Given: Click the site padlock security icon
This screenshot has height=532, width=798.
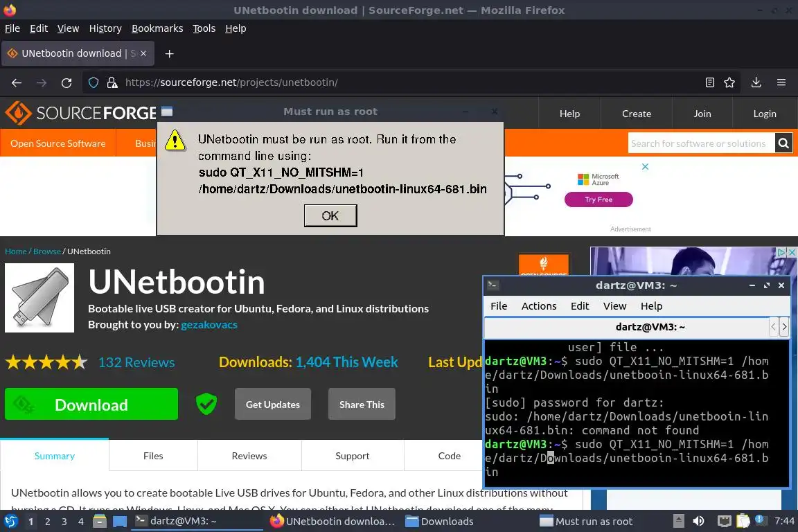Looking at the screenshot, I should pos(112,82).
